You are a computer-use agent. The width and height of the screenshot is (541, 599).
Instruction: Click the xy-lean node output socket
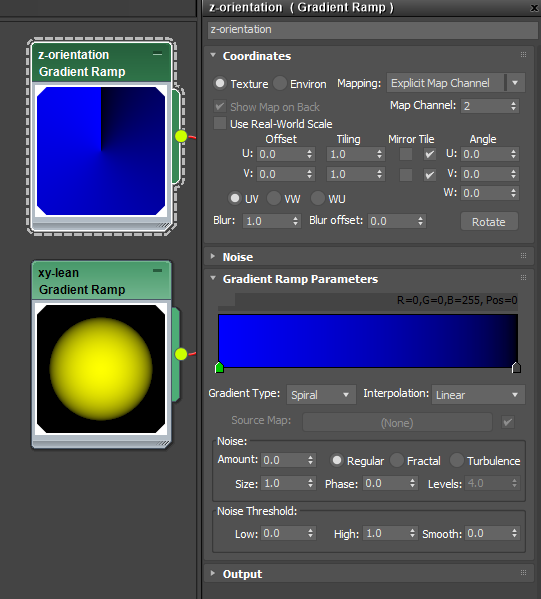[181, 354]
